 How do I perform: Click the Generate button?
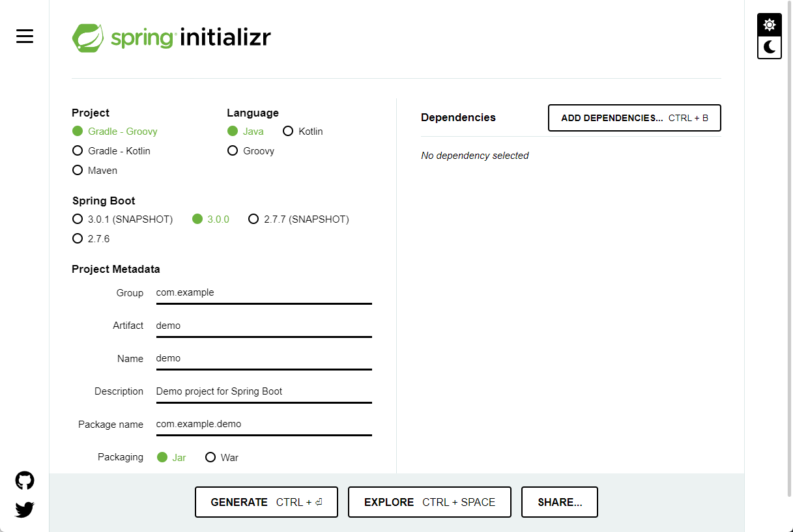pos(267,502)
